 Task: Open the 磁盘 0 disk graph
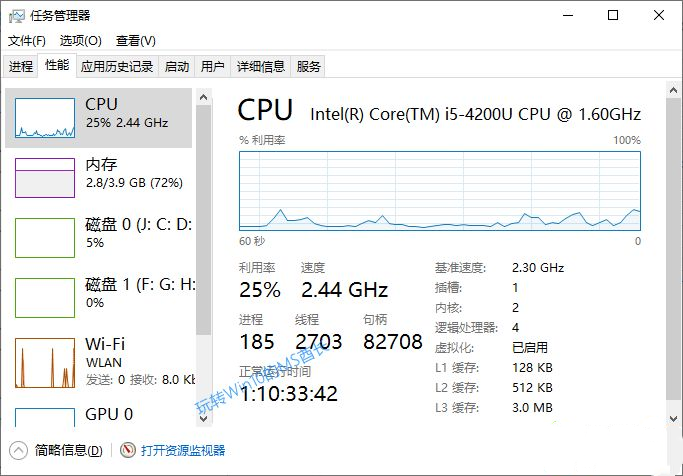[x=45, y=238]
